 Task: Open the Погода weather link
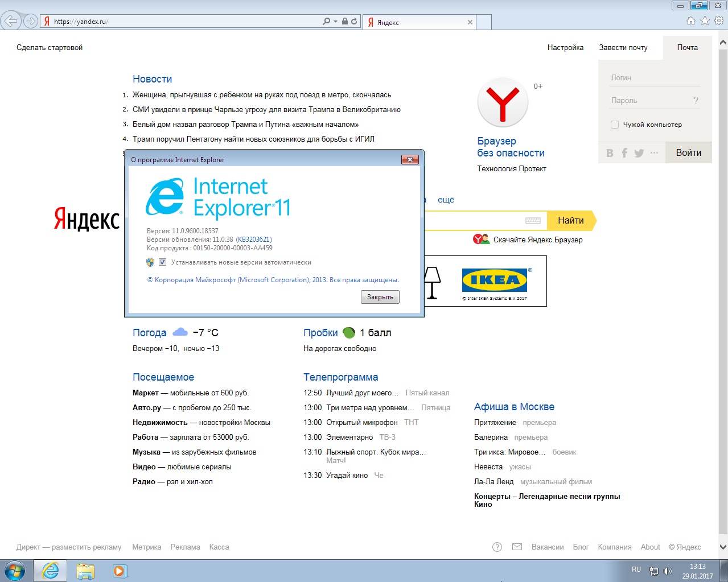tap(149, 333)
